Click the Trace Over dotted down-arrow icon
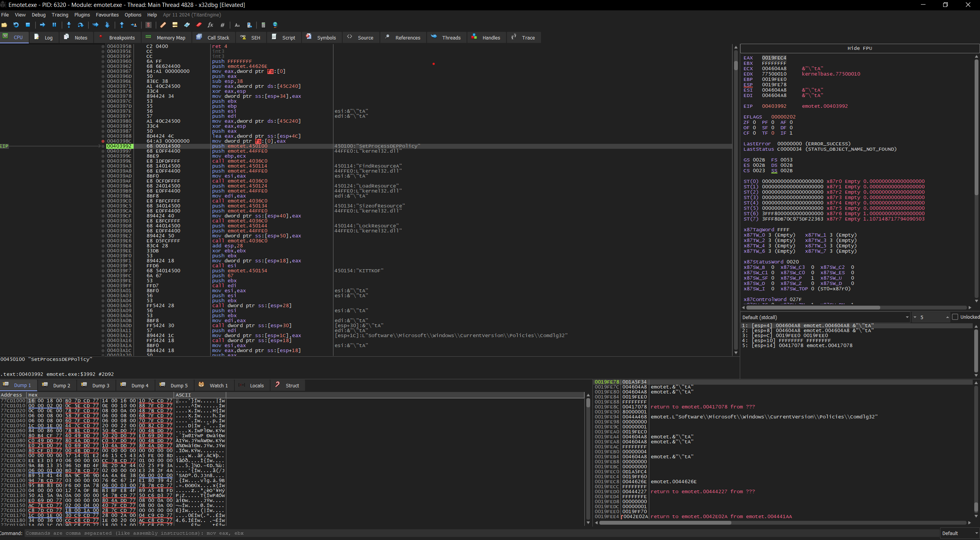 107,25
